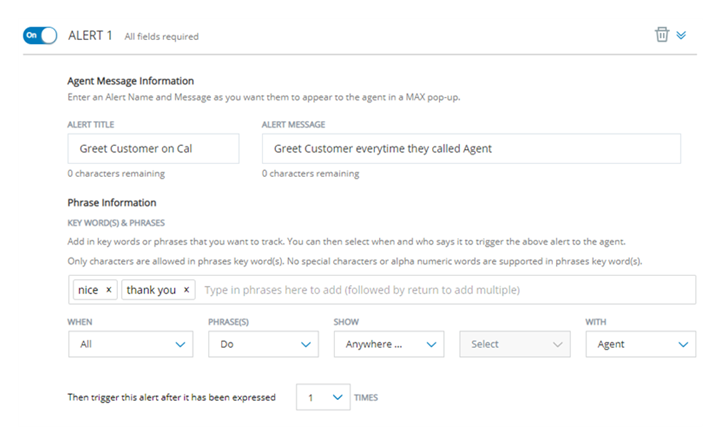
Task: Click the 'Agent Message Information' heading
Action: 131,81
